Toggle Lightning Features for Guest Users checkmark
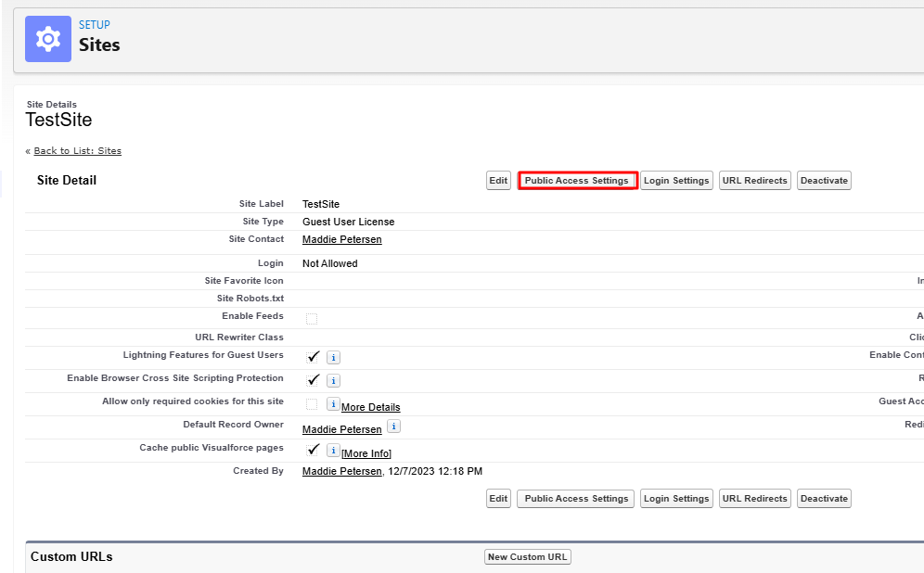This screenshot has width=924, height=573. [313, 357]
